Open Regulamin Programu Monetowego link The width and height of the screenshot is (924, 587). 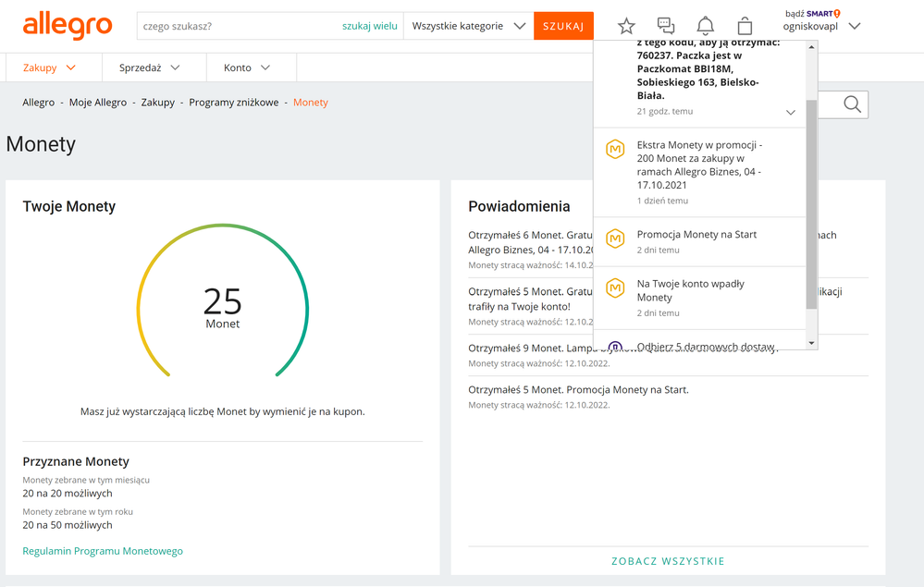(103, 551)
